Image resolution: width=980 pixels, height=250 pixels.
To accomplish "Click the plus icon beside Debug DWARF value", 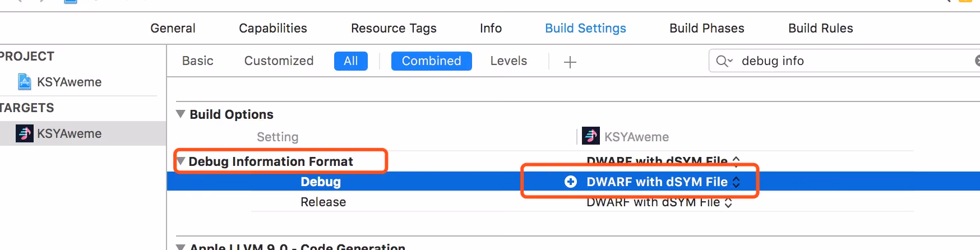I will [570, 182].
